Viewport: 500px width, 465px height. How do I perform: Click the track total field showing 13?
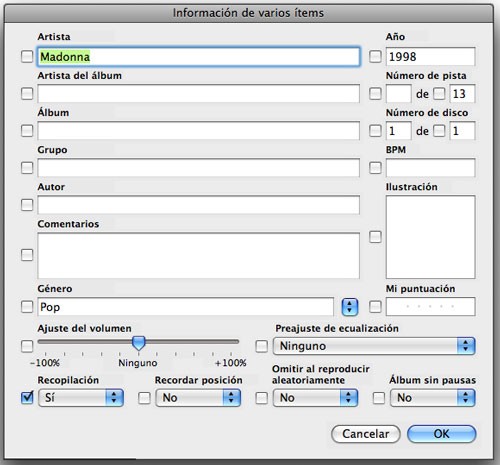coord(463,94)
